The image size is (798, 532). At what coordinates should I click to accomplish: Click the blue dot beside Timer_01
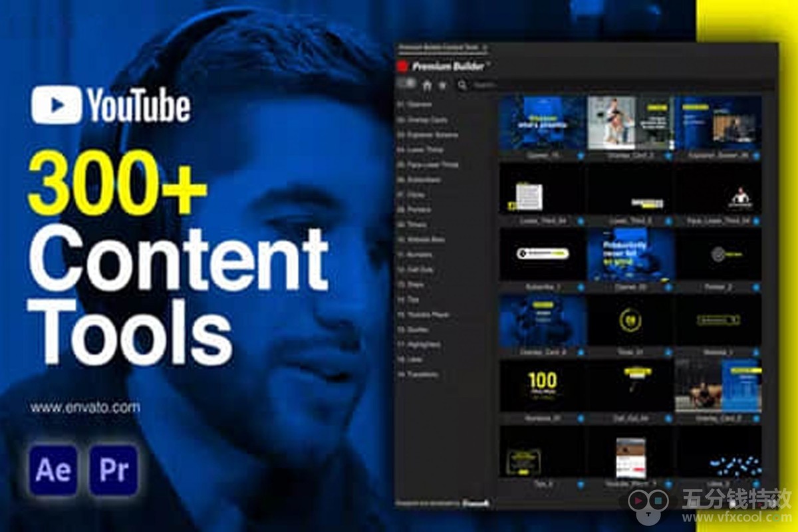[x=668, y=352]
